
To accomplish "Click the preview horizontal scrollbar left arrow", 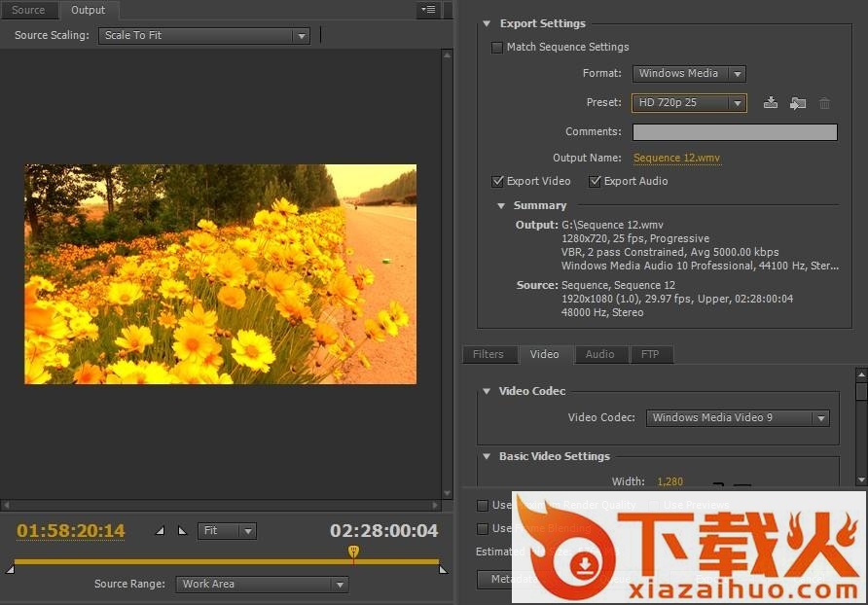I will [6, 505].
